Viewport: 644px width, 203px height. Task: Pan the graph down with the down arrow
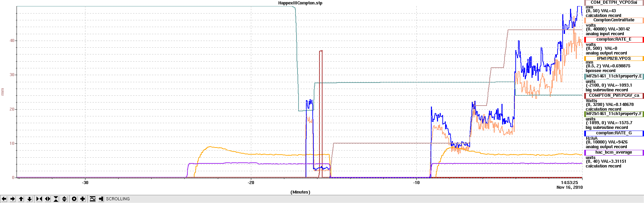pos(29,199)
